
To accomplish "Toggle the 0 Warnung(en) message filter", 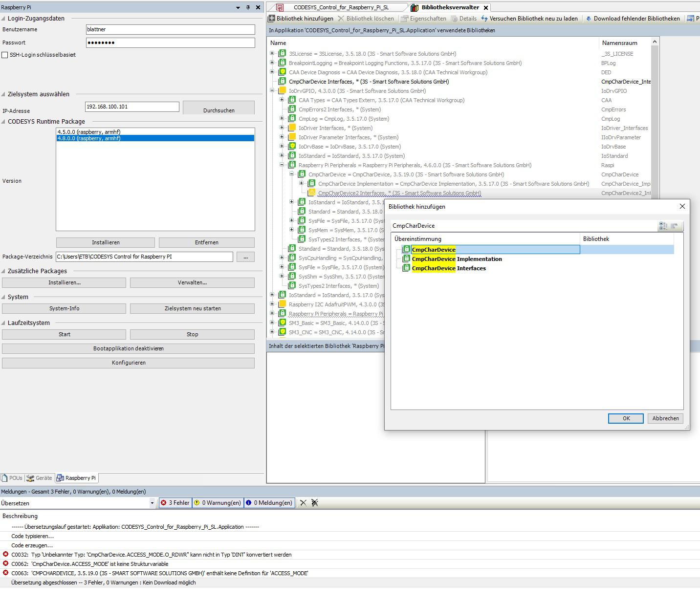I will [217, 502].
